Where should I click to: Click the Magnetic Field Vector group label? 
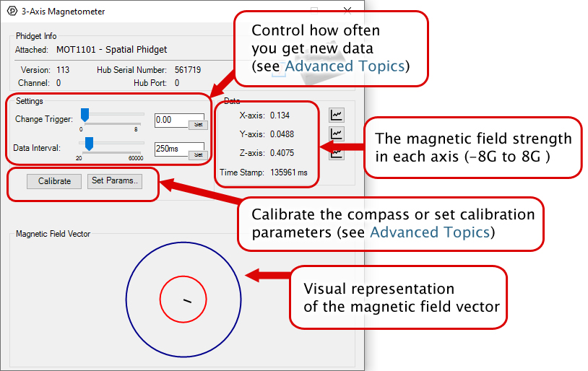tap(53, 234)
